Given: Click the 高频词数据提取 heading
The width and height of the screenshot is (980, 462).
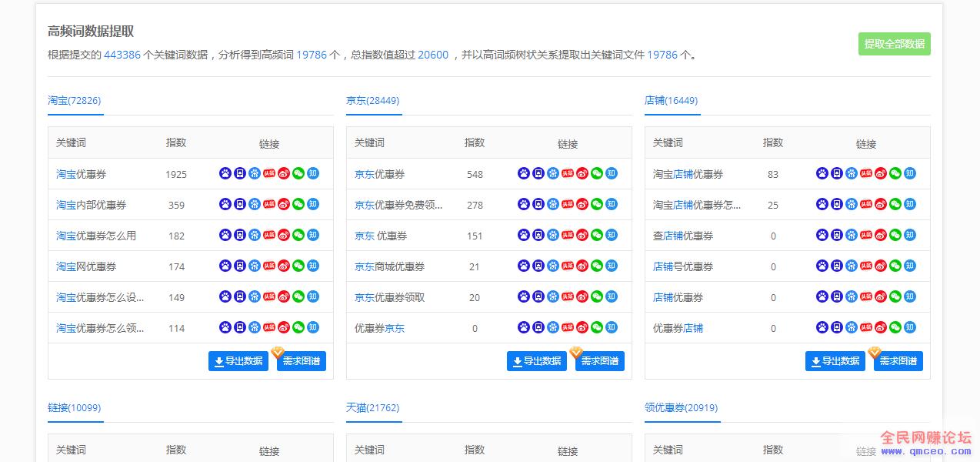Looking at the screenshot, I should (x=91, y=32).
